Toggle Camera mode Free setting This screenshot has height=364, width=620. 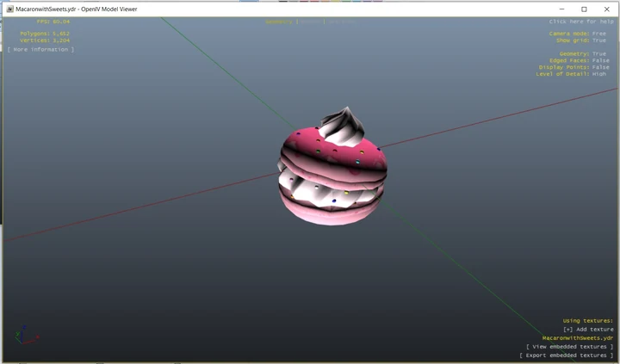click(577, 34)
